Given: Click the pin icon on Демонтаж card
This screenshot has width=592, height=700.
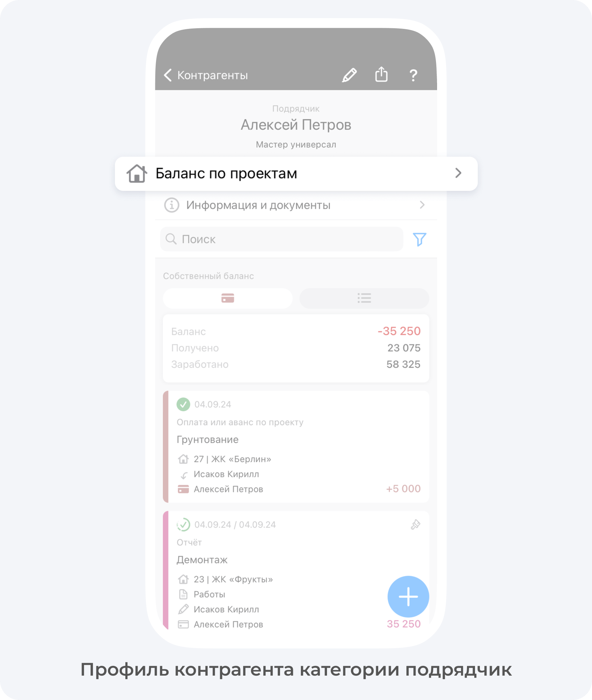Looking at the screenshot, I should (x=415, y=524).
